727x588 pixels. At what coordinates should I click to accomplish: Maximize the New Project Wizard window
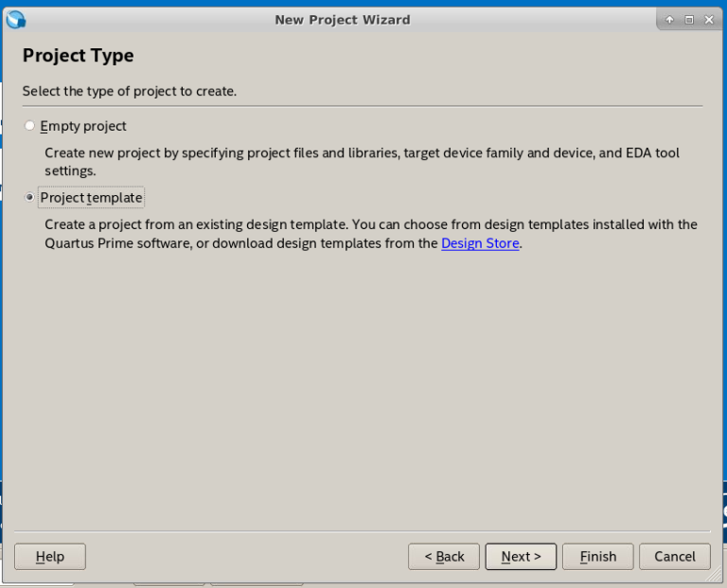click(x=689, y=20)
